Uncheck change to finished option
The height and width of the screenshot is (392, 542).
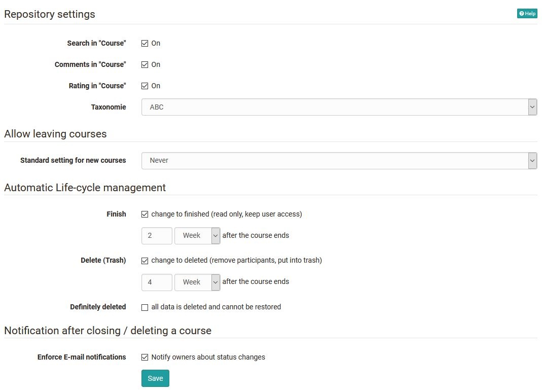pos(144,214)
